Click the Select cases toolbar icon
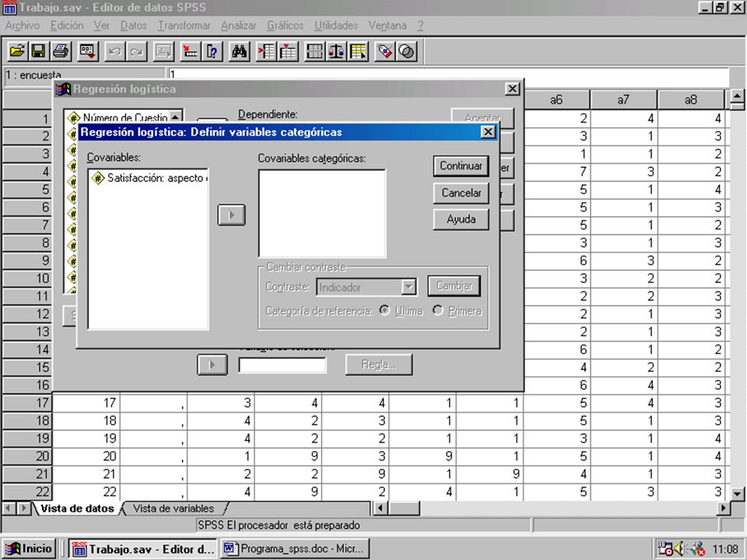The width and height of the screenshot is (747, 560). pyautogui.click(x=358, y=51)
